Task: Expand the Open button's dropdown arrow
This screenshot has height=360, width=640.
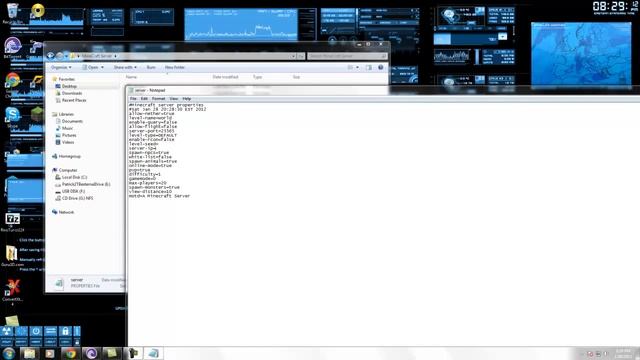Action: (102, 67)
